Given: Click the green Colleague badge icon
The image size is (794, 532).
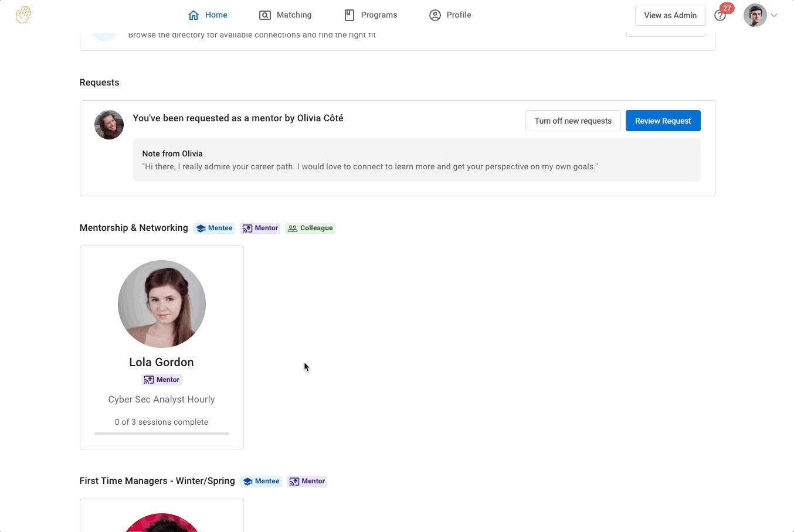Looking at the screenshot, I should click(x=293, y=228).
